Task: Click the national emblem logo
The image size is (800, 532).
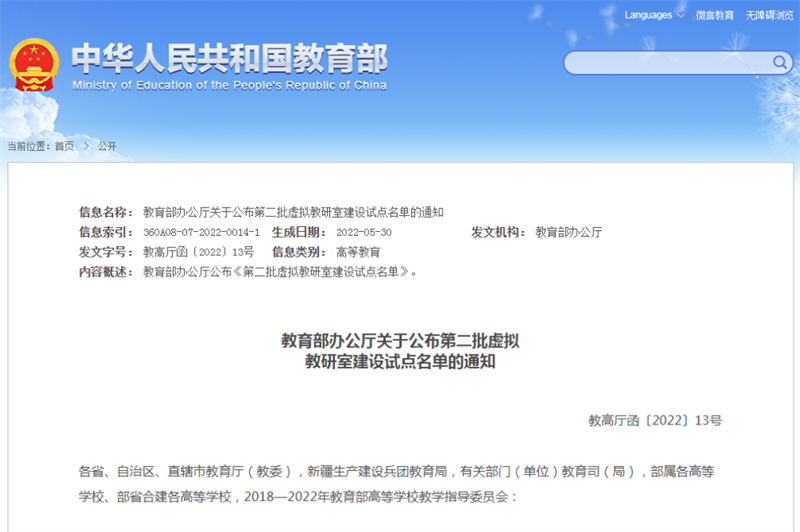Action: pos(34,67)
